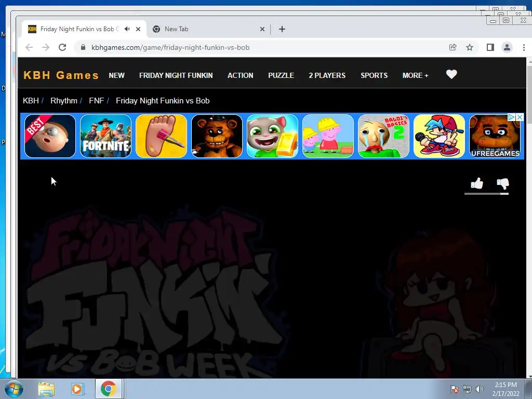Open the volume speaker tray icon
532x399 pixels.
(479, 389)
